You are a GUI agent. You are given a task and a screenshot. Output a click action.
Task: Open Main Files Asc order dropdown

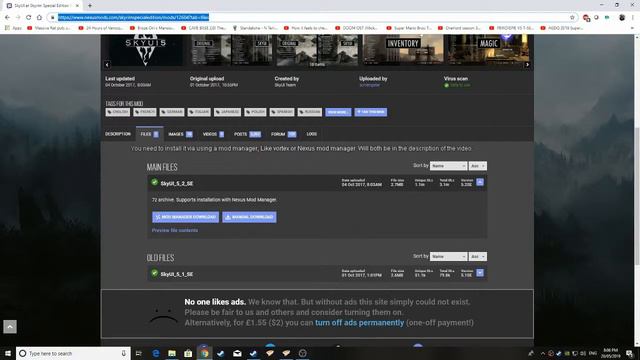[x=478, y=166]
